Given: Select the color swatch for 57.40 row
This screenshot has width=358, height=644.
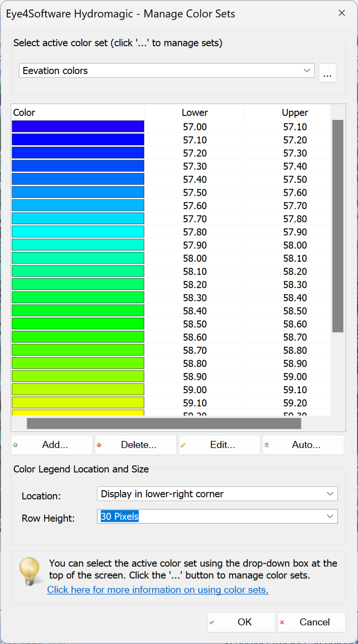Looking at the screenshot, I should (78, 179).
